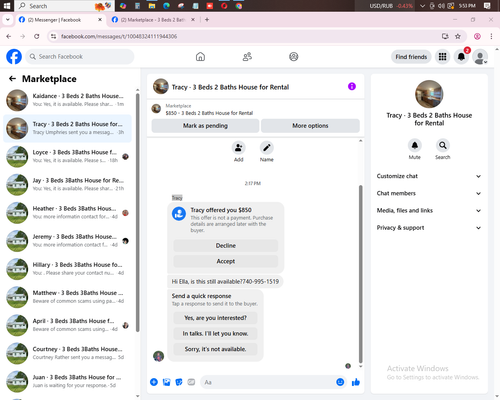Open the Matthew conversation
This screenshot has width=500, height=400.
click(x=67, y=297)
